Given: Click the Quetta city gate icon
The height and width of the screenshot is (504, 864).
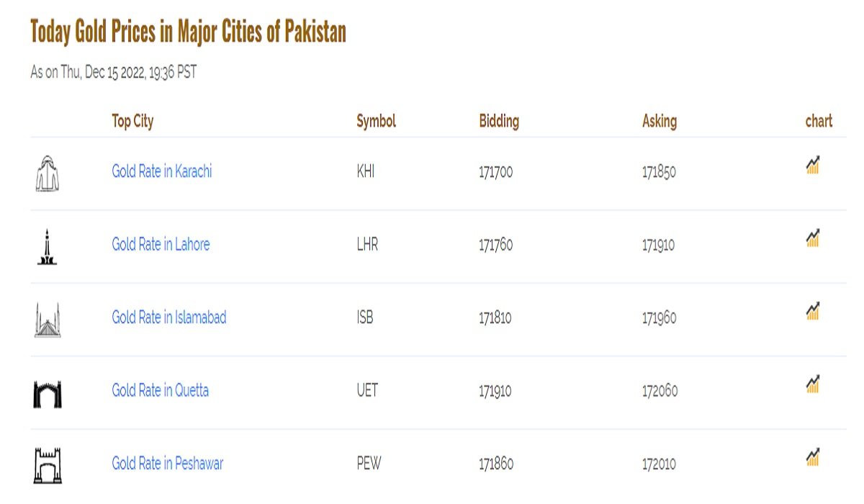Looking at the screenshot, I should point(48,394).
